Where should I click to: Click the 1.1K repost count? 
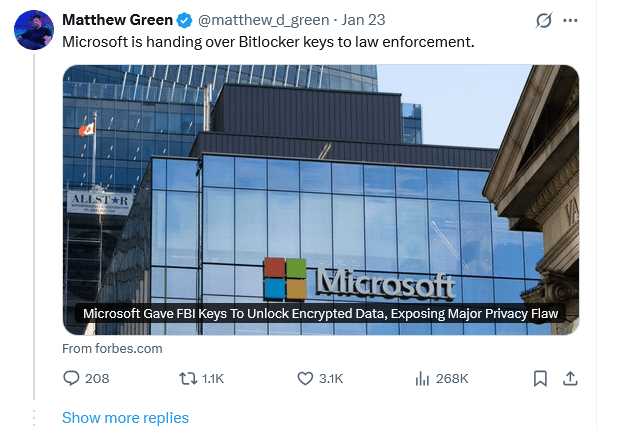[213, 378]
